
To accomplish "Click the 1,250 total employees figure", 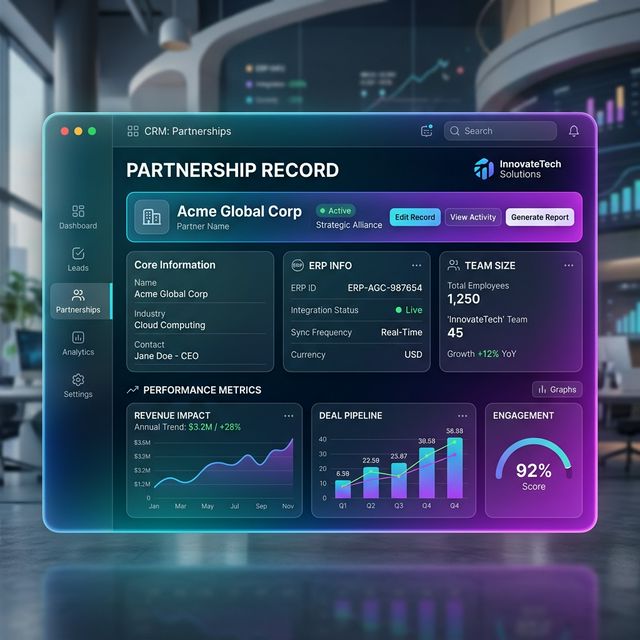I will point(464,299).
